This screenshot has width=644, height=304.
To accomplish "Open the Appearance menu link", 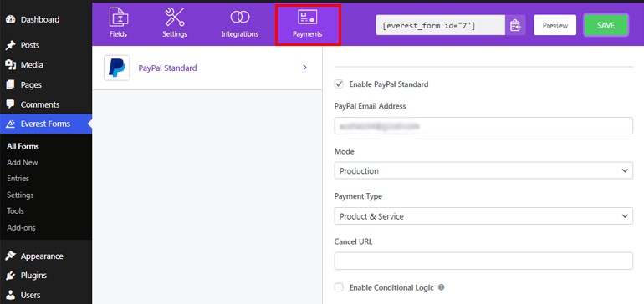I will 42,256.
